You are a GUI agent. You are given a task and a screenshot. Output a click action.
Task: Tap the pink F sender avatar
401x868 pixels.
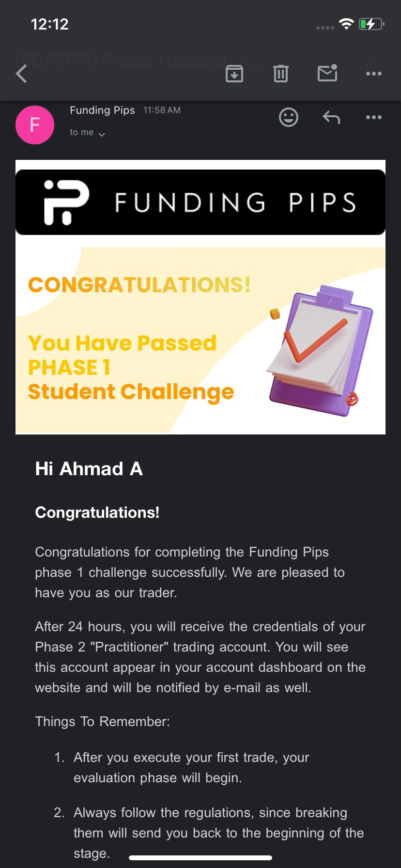(35, 125)
